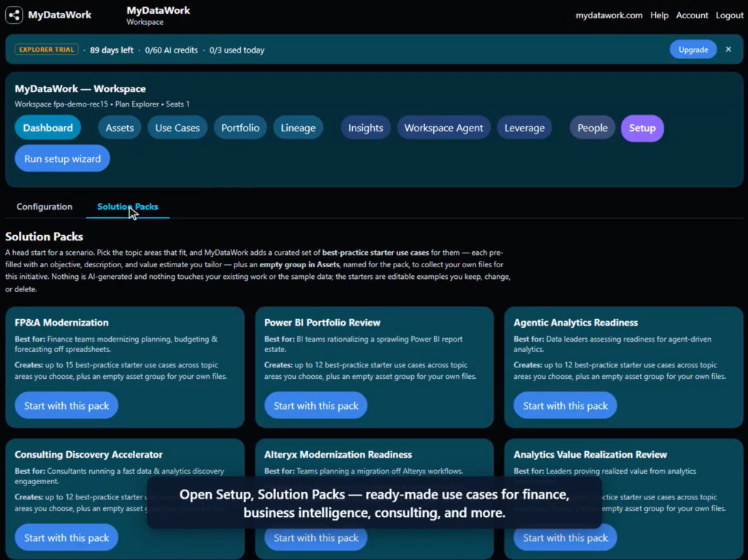The width and height of the screenshot is (748, 560).
Task: Click the EXPLORER TRIAL badge
Action: 46,50
